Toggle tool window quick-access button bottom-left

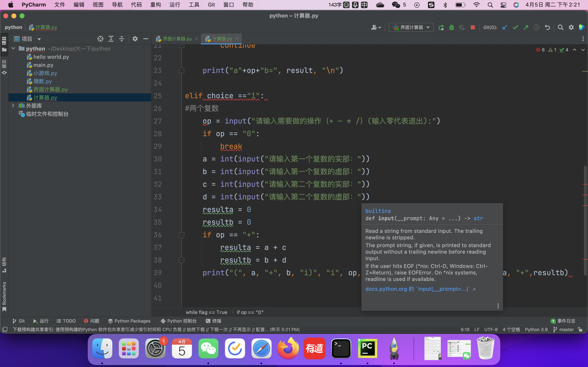5,329
